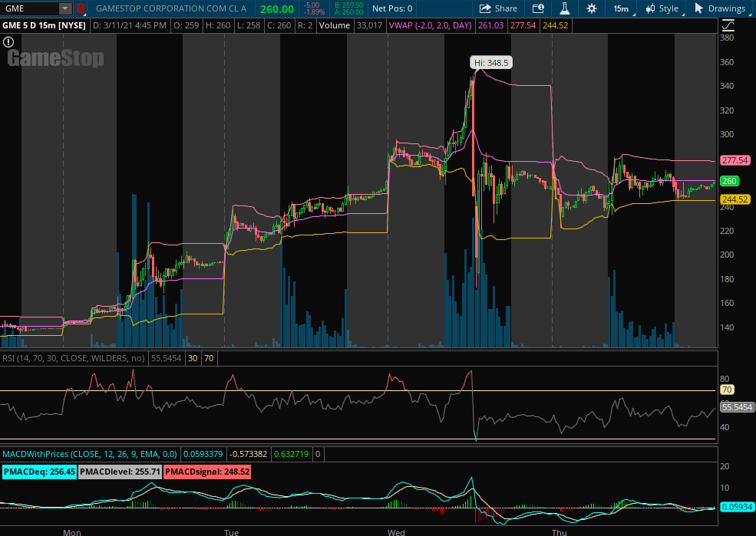Click the RSI (14, 70, 30, CLOSE, WILDERS, no) label

[x=74, y=358]
